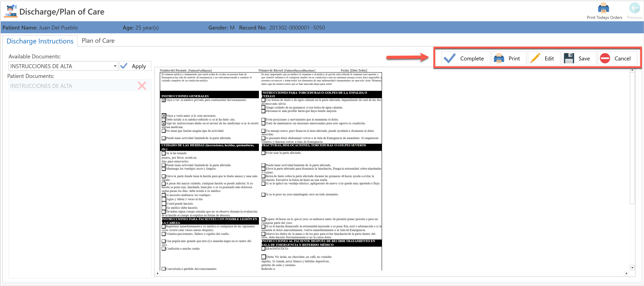This screenshot has width=644, height=286.
Task: Check 'No tiene que limitar ningún tipo de actividad' box
Action: [x=164, y=131]
